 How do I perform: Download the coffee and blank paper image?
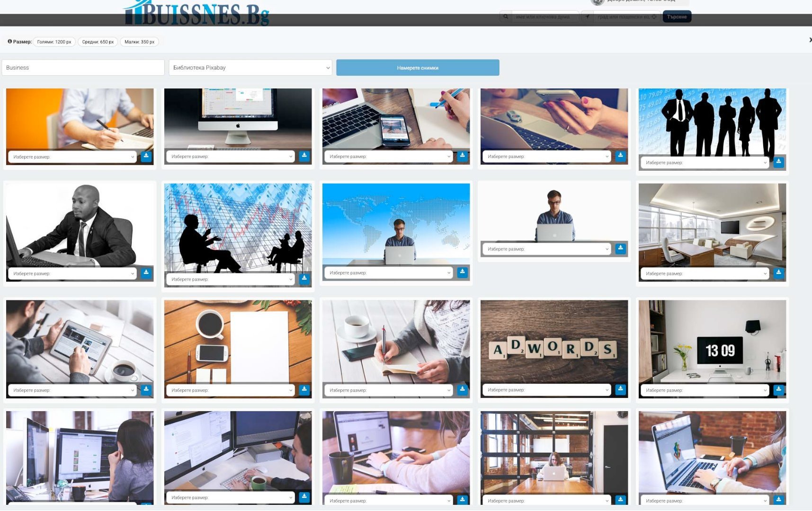click(x=304, y=390)
